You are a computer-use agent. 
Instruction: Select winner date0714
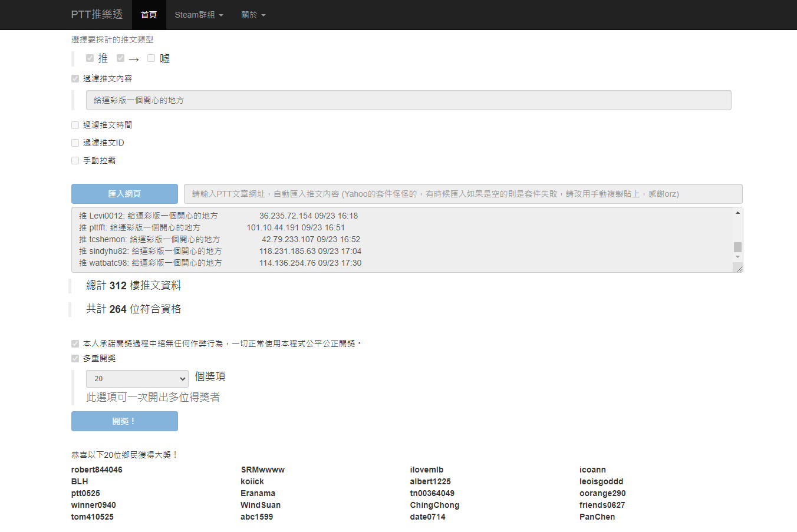(x=428, y=517)
